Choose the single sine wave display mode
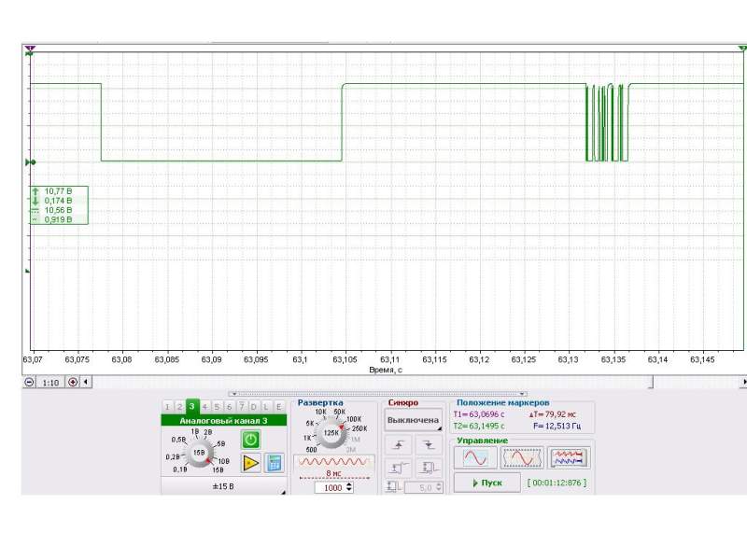The width and height of the screenshot is (747, 560). click(475, 457)
